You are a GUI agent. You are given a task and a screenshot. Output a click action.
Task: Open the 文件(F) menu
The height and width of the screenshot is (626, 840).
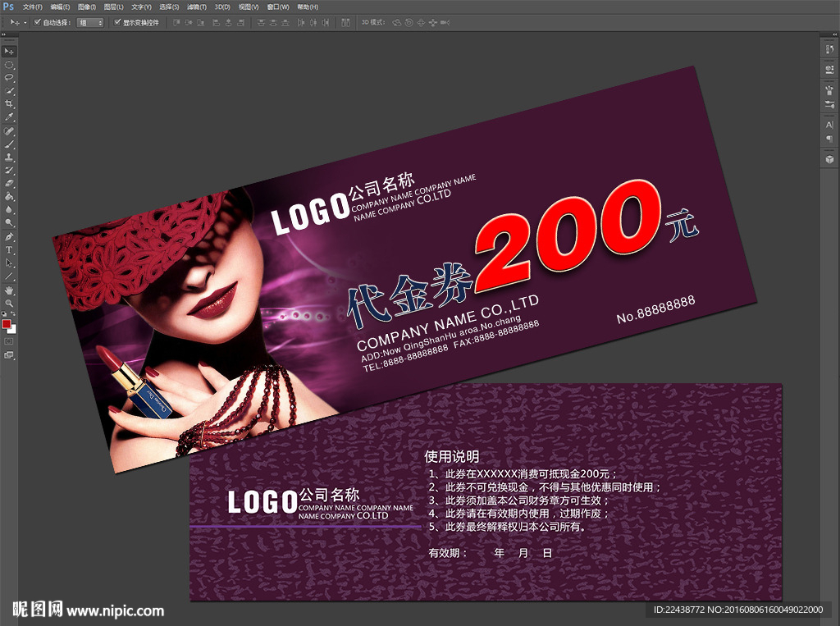(32, 7)
